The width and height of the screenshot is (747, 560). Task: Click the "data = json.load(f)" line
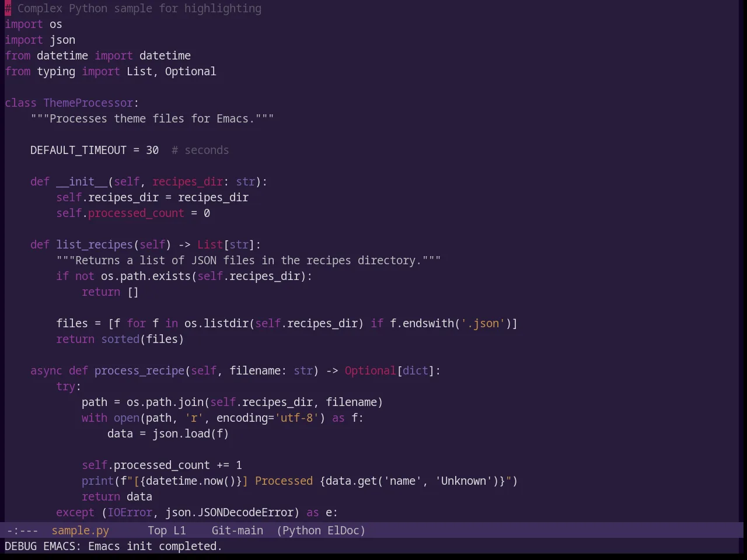(x=168, y=433)
